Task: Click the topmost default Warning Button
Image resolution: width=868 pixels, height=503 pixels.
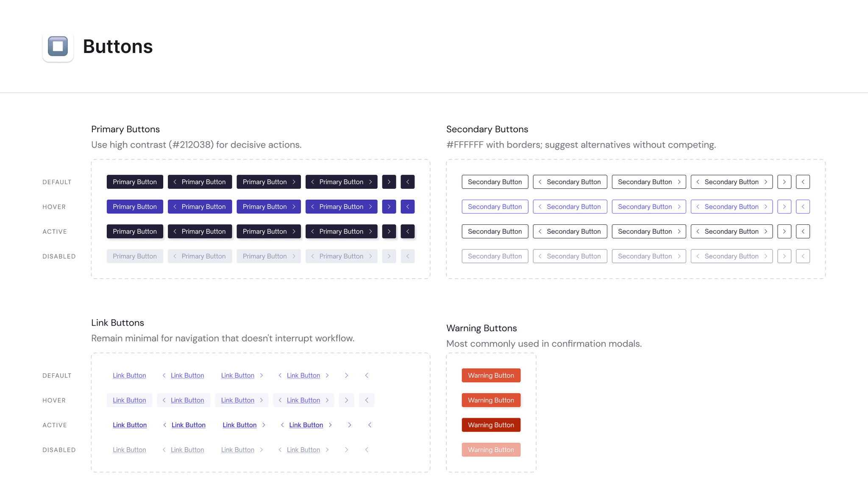Action: tap(491, 375)
